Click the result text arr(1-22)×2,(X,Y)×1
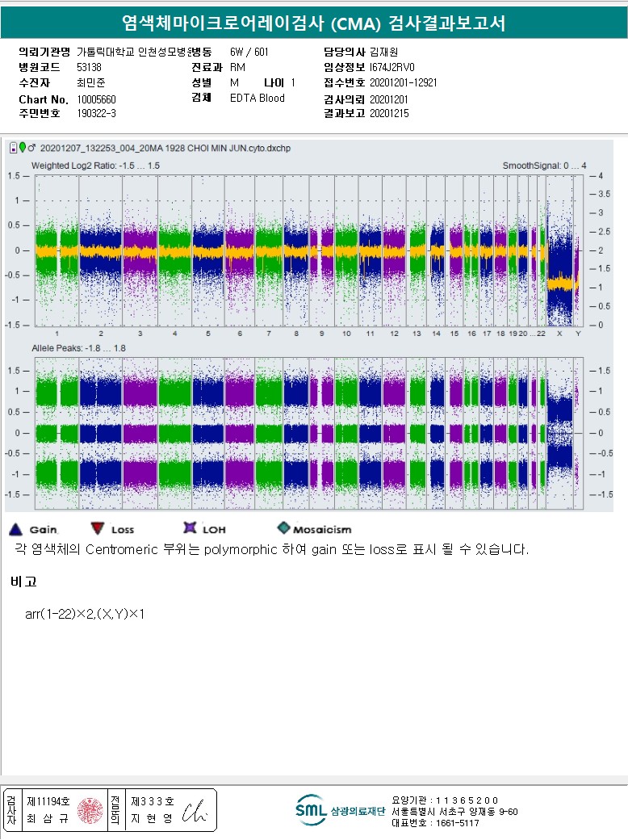The width and height of the screenshot is (628, 840). click(x=85, y=614)
